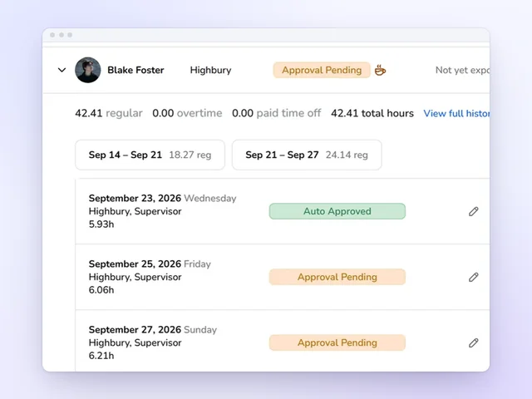Click the September 23, 2026 Wednesday date
The height and width of the screenshot is (399, 532).
coord(163,198)
